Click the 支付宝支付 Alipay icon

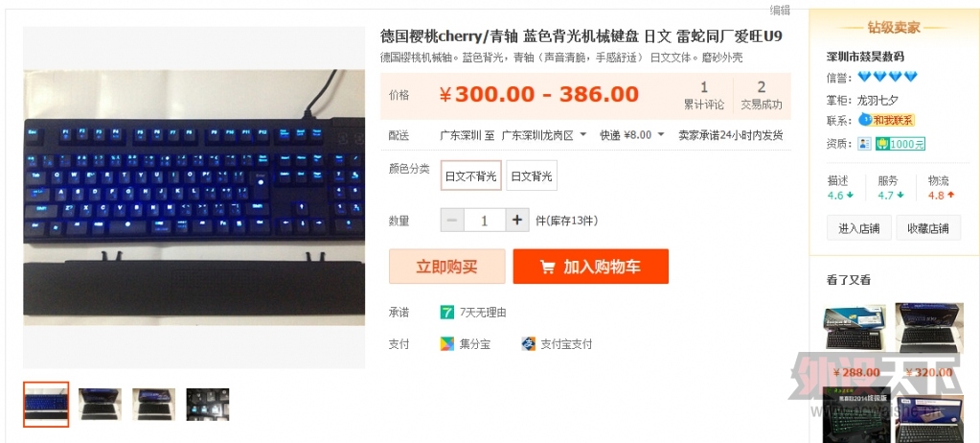[x=528, y=343]
